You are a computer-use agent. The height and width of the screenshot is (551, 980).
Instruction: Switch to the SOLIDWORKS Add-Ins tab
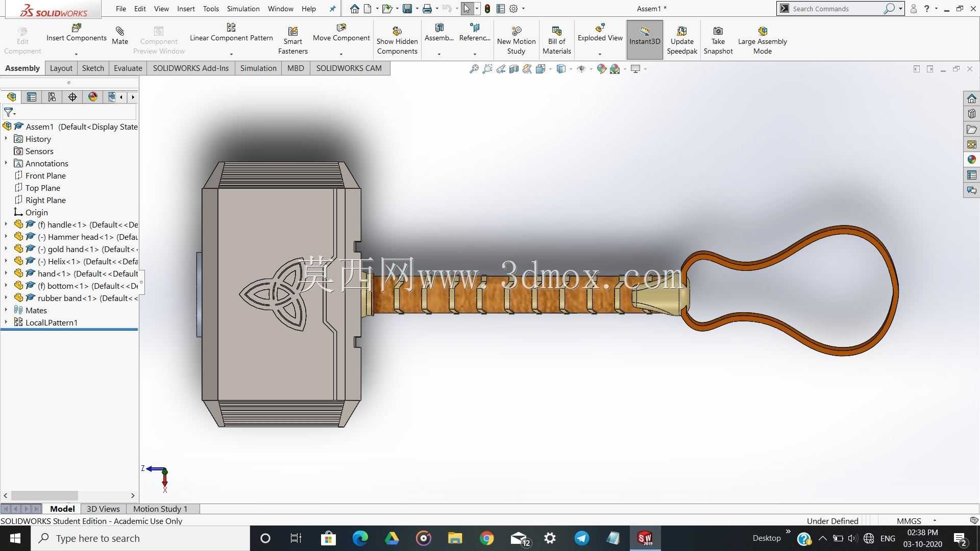[190, 68]
